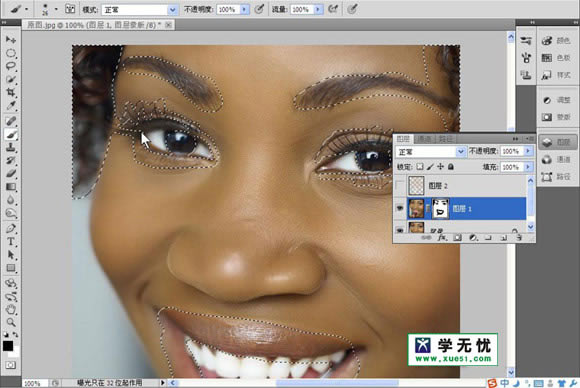The height and width of the screenshot is (388, 580).
Task: Select the Elliptical Marquee tool
Action: point(11,53)
